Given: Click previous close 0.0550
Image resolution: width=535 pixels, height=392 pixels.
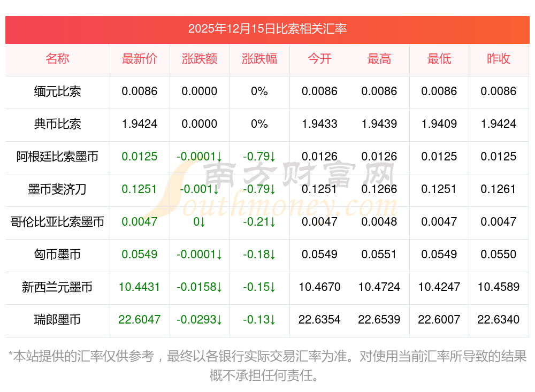Looking at the screenshot, I should 499,255.
